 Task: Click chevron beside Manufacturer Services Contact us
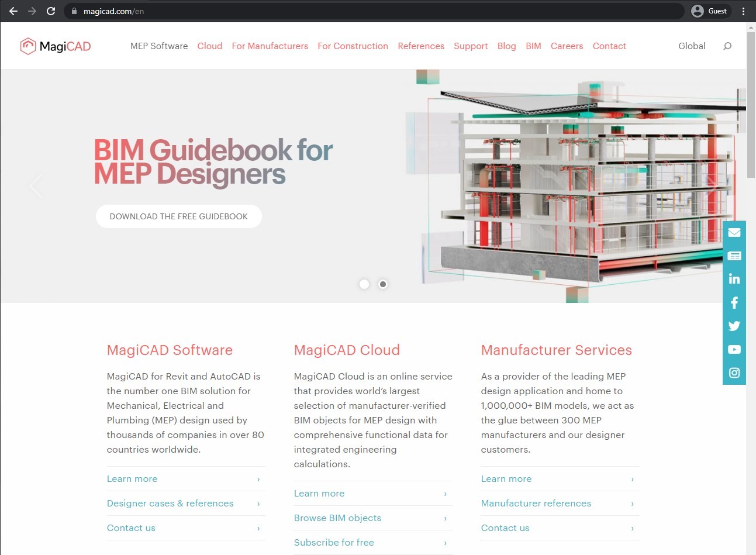tap(633, 528)
